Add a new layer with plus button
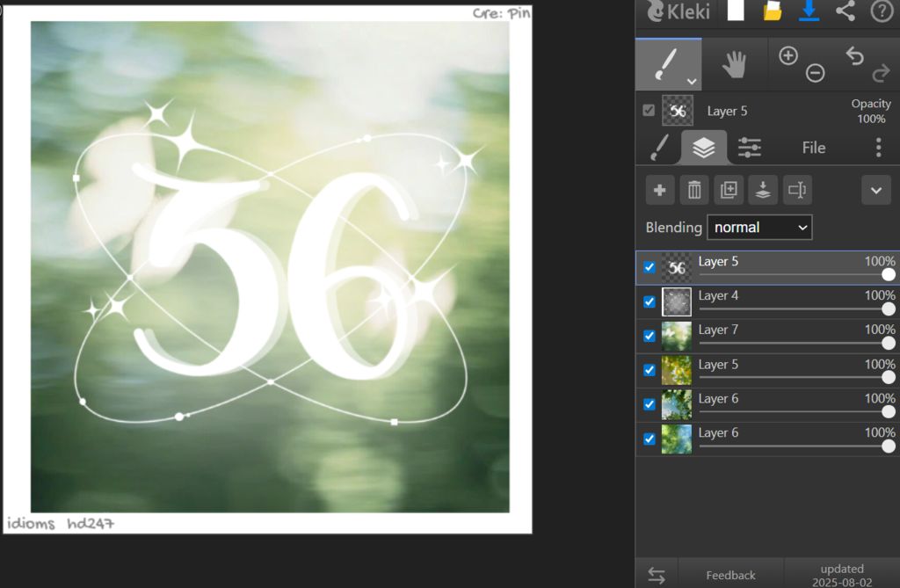 [660, 190]
